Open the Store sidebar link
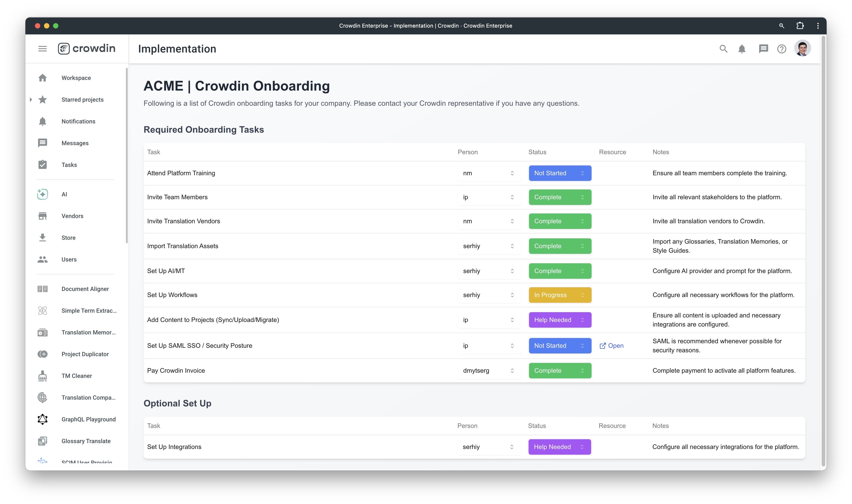The width and height of the screenshot is (852, 504). (x=69, y=238)
